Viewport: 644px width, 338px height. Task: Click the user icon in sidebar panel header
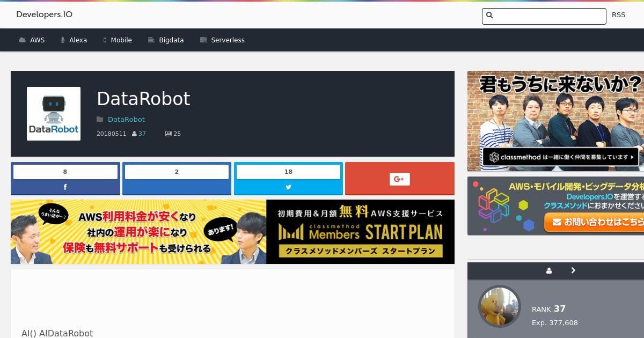pyautogui.click(x=549, y=271)
